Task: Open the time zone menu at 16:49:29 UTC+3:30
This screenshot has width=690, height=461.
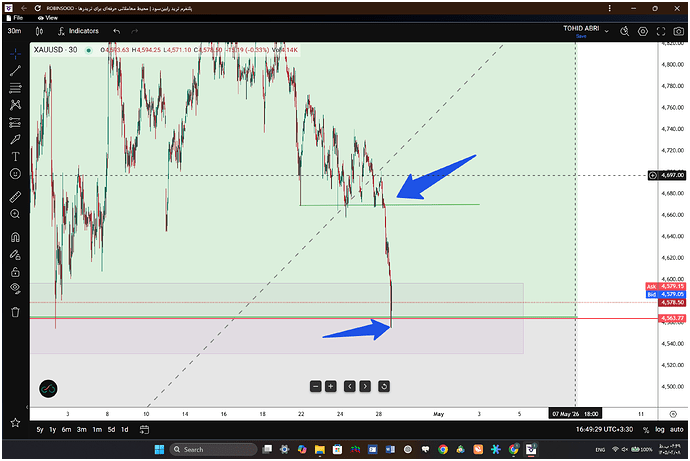Action: pyautogui.click(x=605, y=430)
